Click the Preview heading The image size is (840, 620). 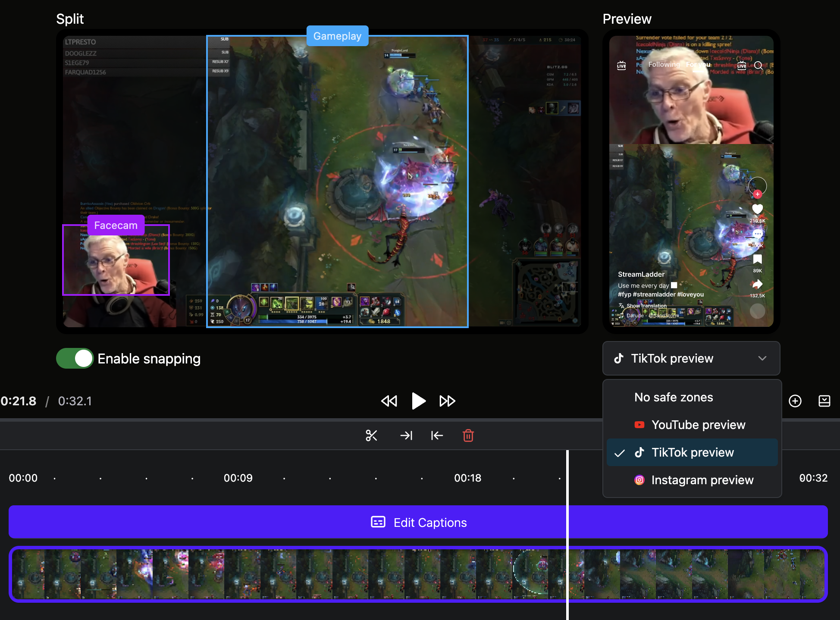coord(627,19)
